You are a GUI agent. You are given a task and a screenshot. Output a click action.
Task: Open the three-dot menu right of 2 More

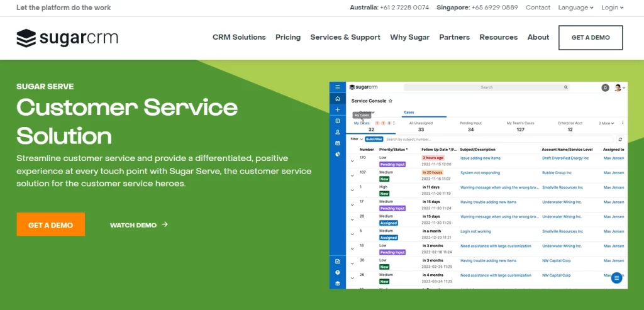pyautogui.click(x=623, y=123)
